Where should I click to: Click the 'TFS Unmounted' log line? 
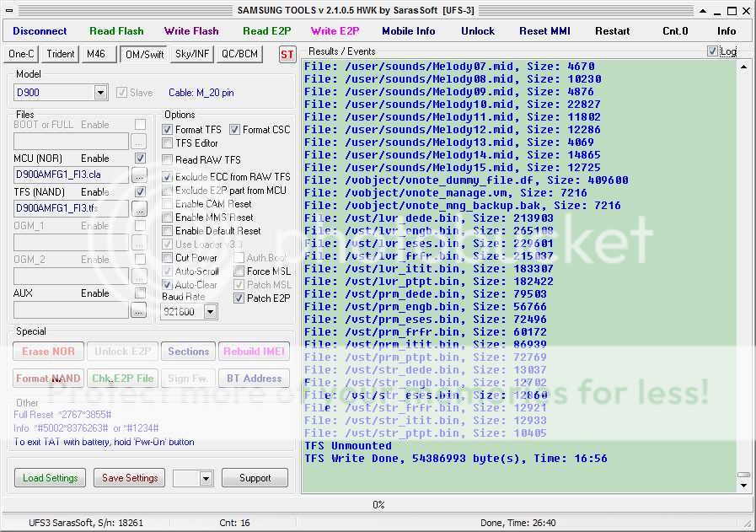point(347,446)
